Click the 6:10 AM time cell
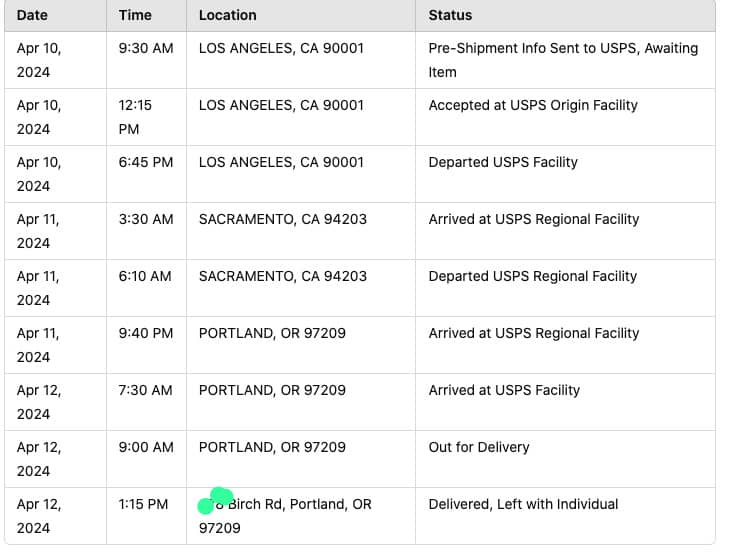 [x=144, y=276]
